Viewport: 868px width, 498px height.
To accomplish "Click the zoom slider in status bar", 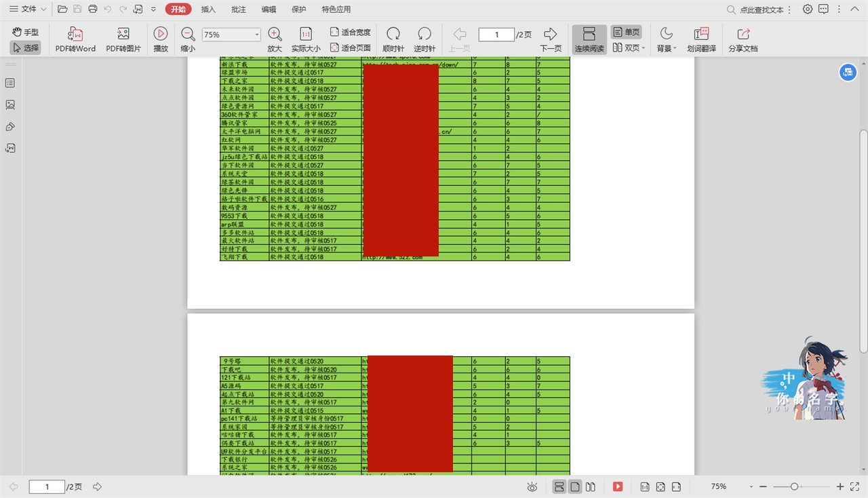I will click(x=795, y=486).
